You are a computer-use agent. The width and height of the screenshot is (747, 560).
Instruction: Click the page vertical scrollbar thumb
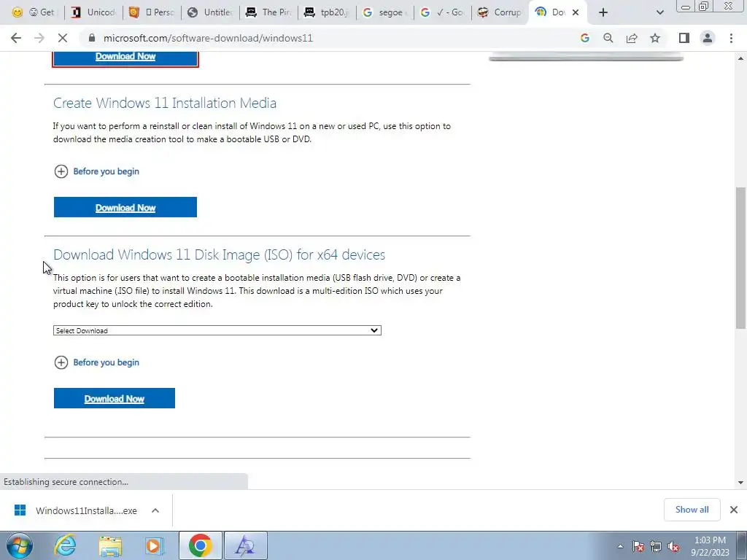(740, 257)
